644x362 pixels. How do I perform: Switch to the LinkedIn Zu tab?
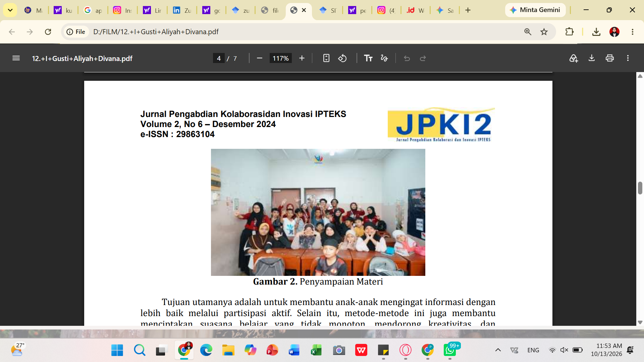tap(182, 10)
